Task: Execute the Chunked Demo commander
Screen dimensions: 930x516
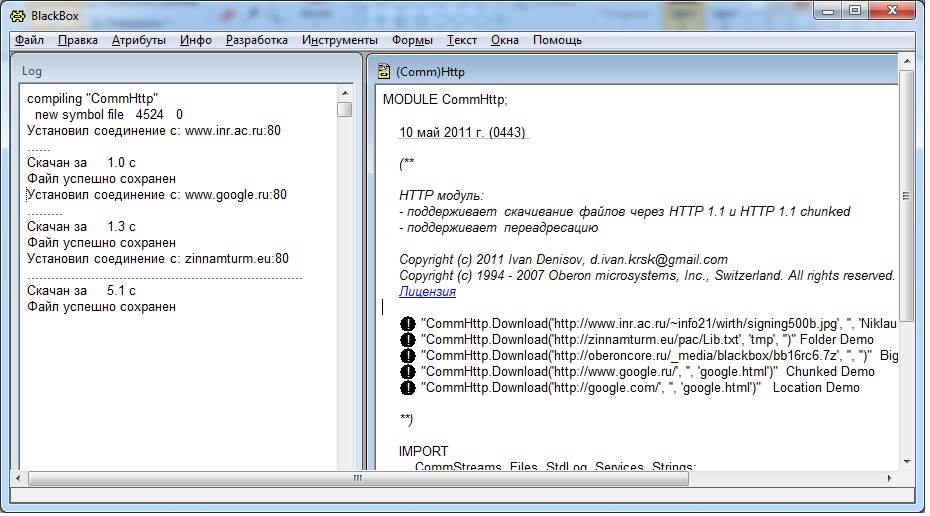Action: pyautogui.click(x=407, y=372)
